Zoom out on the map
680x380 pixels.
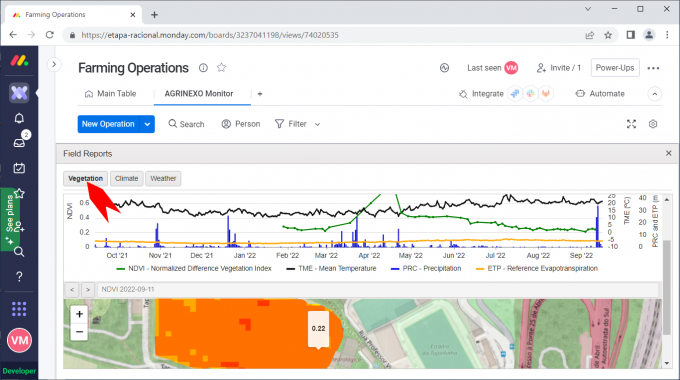point(79,332)
